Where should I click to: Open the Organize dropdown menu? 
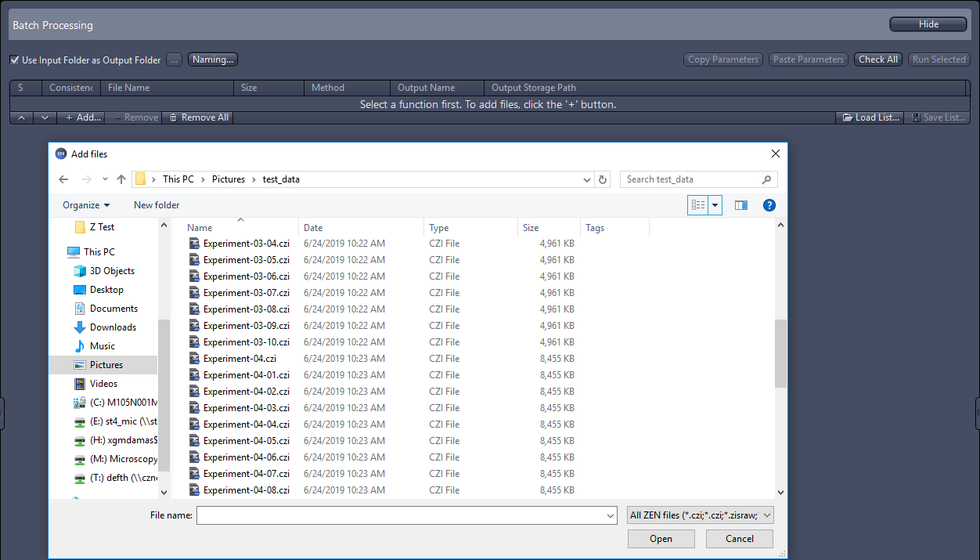click(x=86, y=205)
